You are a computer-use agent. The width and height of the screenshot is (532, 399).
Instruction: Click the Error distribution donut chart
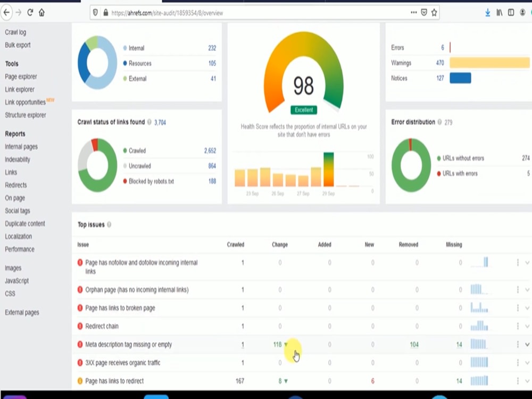[411, 165]
